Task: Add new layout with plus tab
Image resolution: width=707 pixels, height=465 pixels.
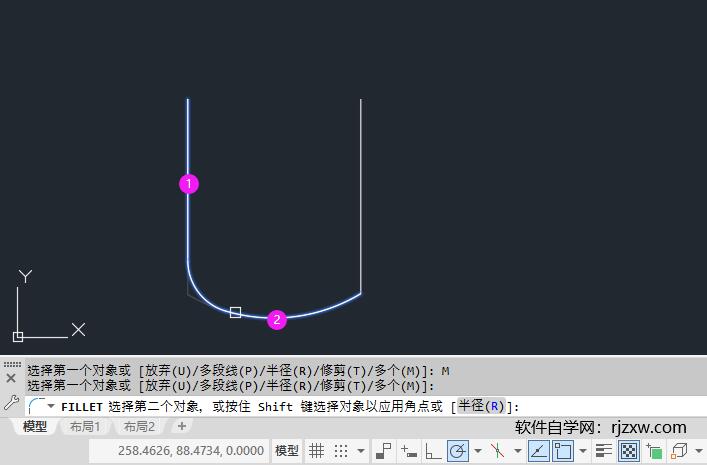Action: tap(182, 426)
